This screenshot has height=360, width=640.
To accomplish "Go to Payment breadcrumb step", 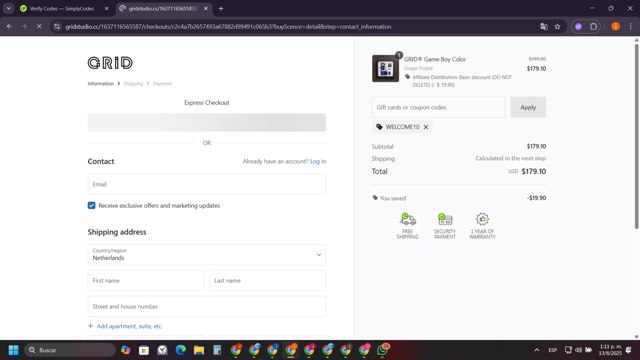I will tap(162, 84).
